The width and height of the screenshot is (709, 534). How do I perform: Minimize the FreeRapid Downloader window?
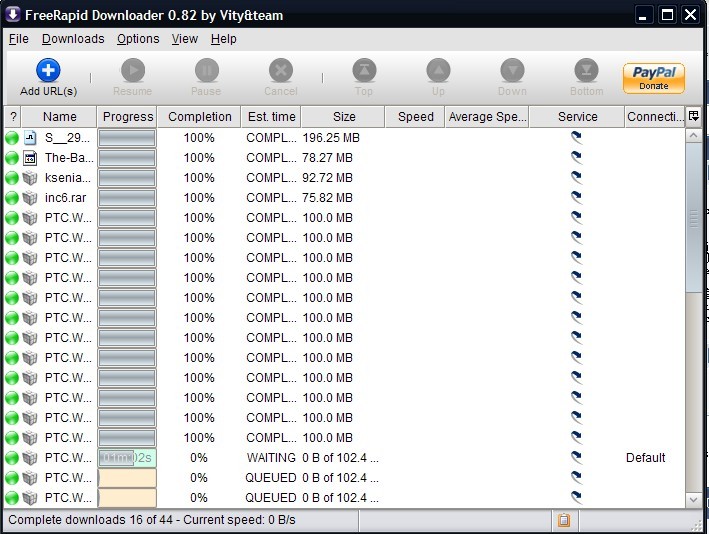(x=643, y=15)
